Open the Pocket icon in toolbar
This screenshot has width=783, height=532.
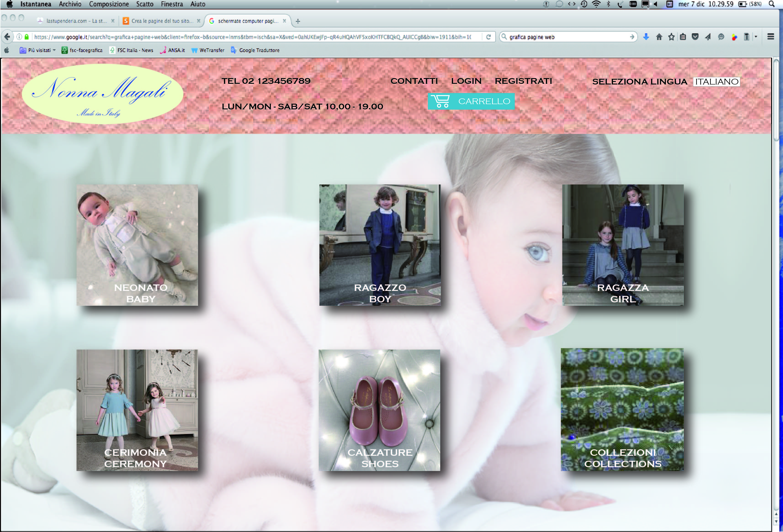click(695, 37)
